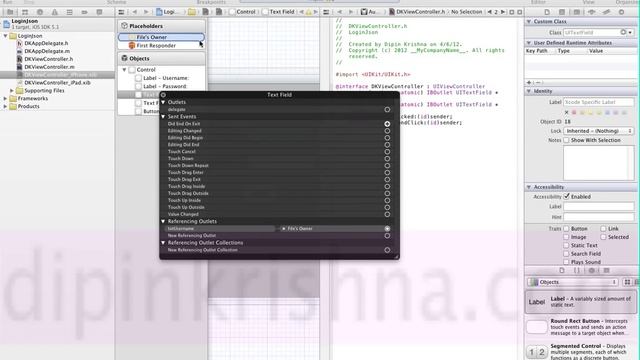Viewport: 640px width, 360px height.
Task: Show the Identity inspector icon
Action: [x=577, y=12]
